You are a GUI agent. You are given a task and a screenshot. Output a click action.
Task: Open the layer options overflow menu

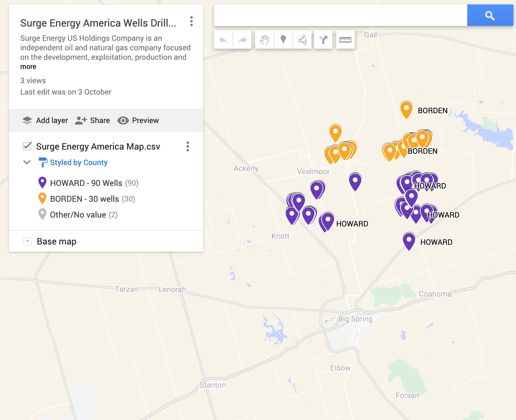click(188, 146)
